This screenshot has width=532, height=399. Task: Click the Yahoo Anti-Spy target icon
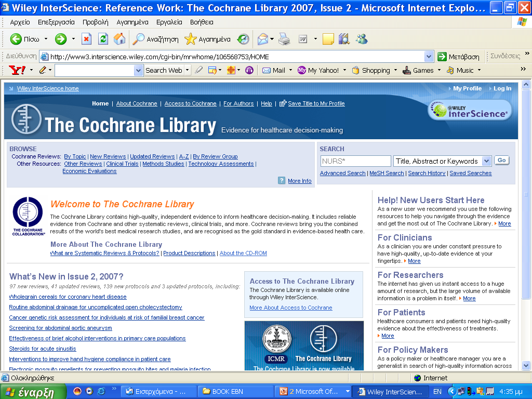coord(231,70)
